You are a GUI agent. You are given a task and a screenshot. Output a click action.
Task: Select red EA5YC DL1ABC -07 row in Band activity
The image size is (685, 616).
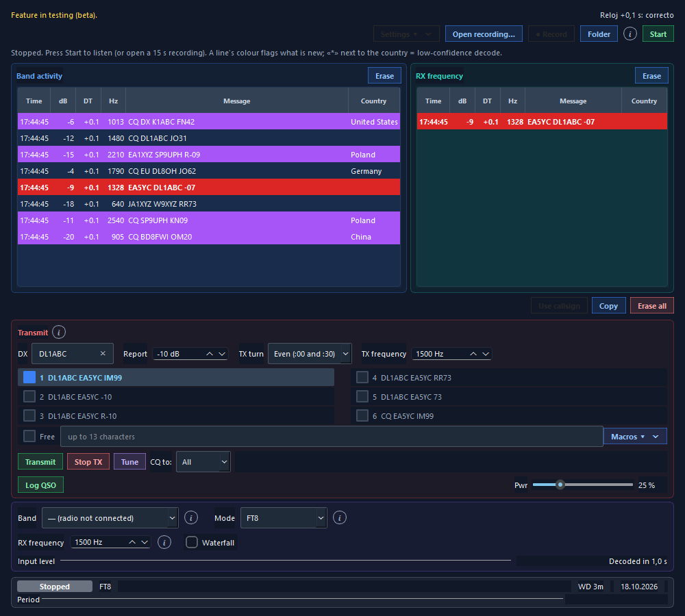point(209,188)
